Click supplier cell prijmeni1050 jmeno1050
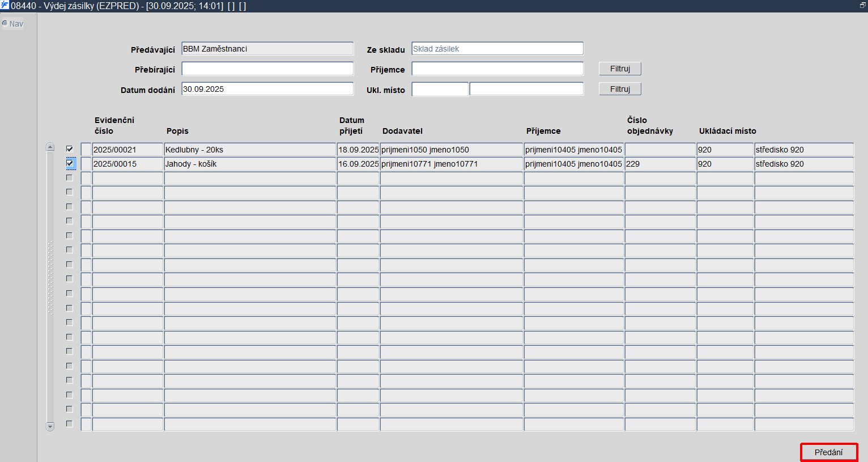The width and height of the screenshot is (868, 462). pos(452,150)
